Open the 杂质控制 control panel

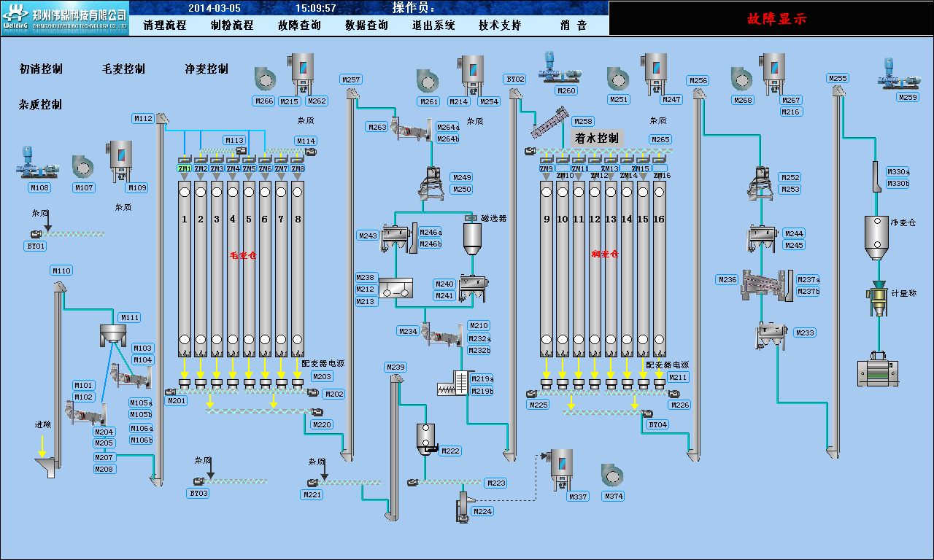pos(41,105)
